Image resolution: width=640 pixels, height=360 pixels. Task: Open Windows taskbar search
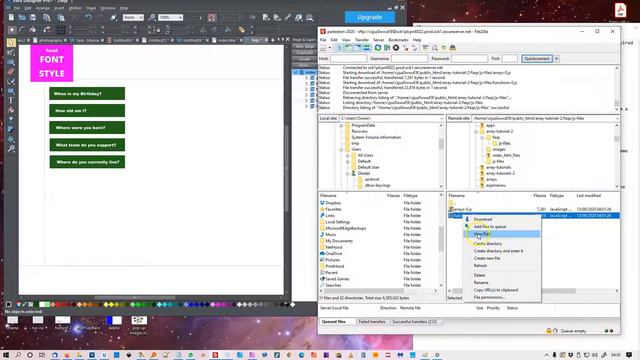[18, 355]
